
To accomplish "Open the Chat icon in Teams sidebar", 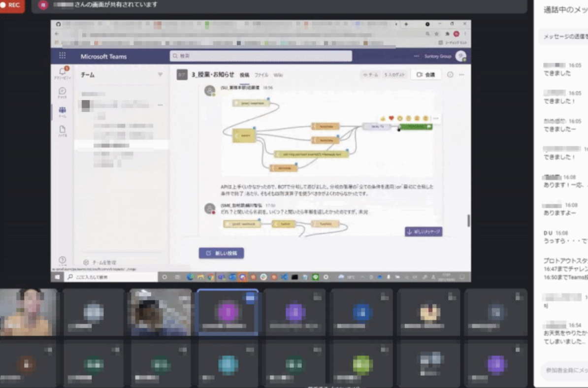I will (x=62, y=93).
